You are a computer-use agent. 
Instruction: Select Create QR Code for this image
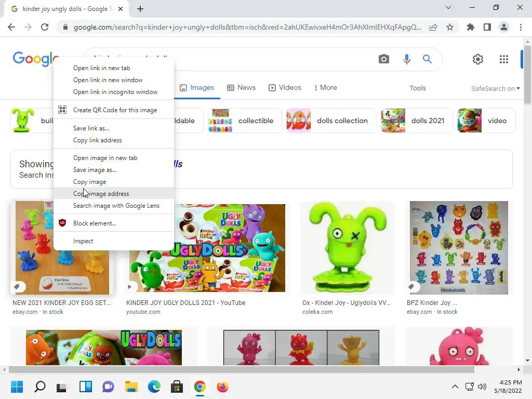(114, 110)
